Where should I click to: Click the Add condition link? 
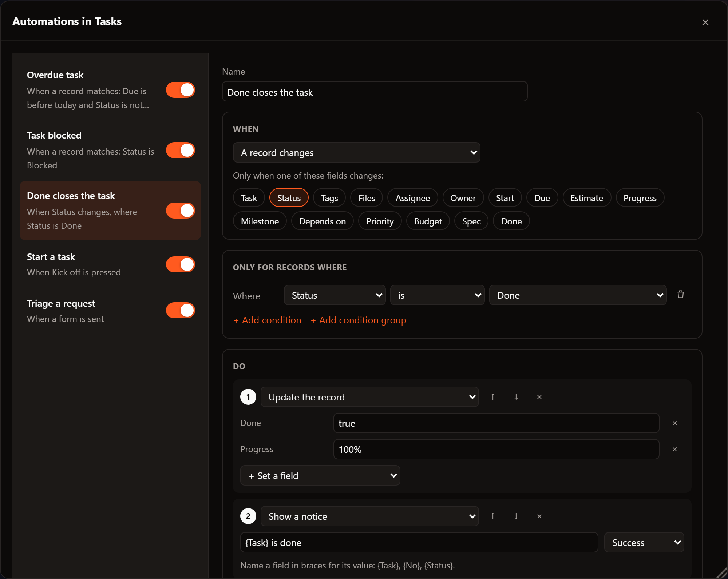[267, 320]
